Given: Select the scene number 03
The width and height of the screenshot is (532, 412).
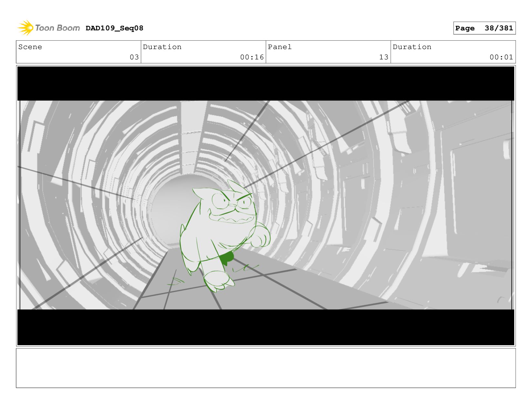Looking at the screenshot, I should (134, 57).
